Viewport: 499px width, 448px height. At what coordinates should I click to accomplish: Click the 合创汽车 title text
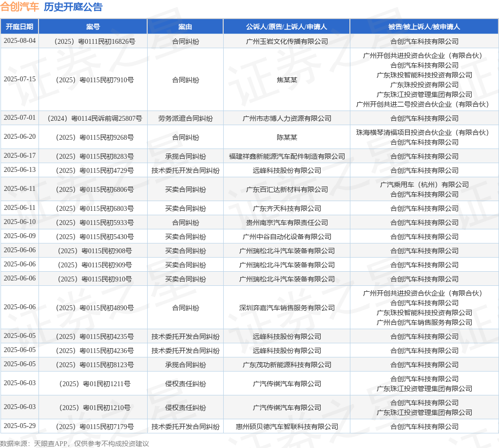[x=19, y=7]
